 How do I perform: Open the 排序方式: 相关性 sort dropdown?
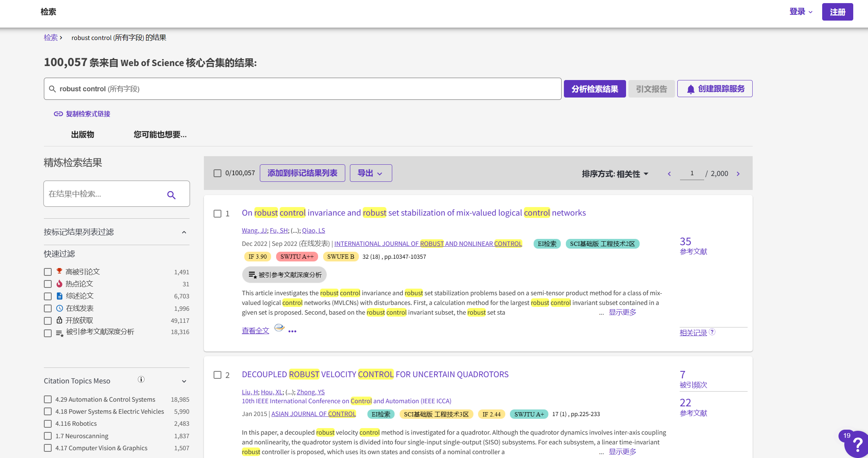[x=615, y=174]
